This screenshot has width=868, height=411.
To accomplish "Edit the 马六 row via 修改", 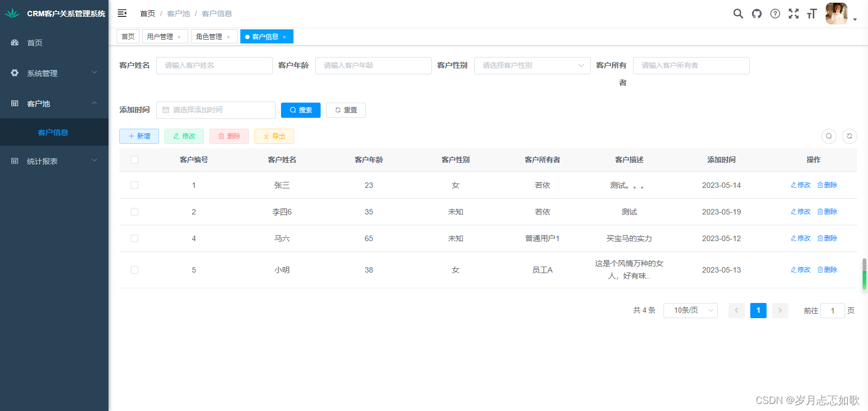I will tap(801, 238).
